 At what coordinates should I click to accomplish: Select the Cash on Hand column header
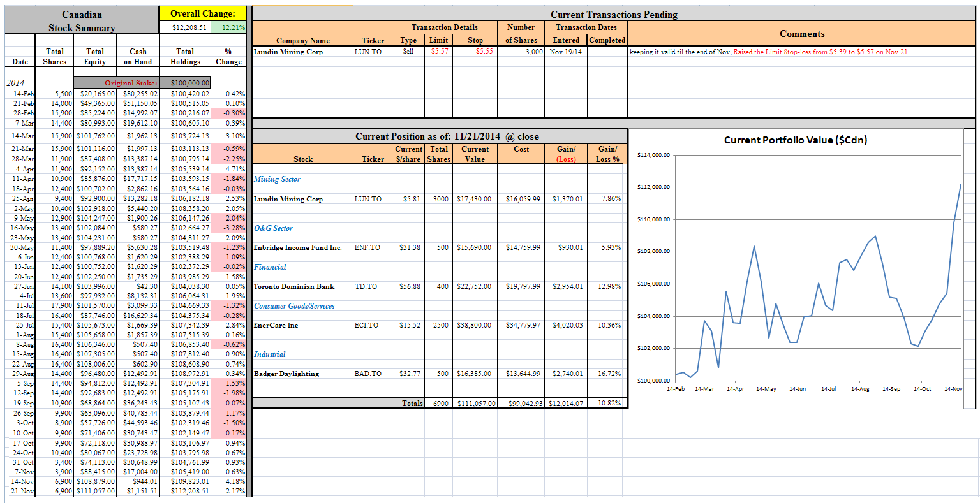coord(138,57)
